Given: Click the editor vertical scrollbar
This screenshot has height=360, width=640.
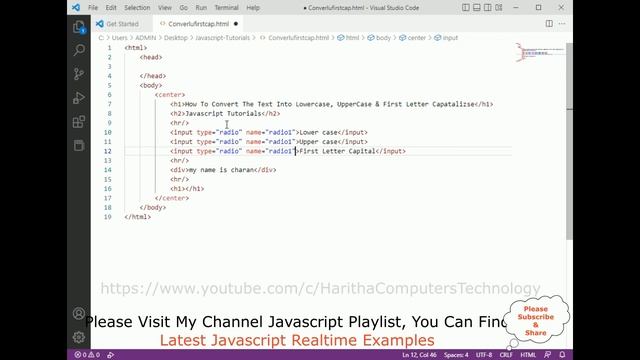Looking at the screenshot, I should pos(569,141).
